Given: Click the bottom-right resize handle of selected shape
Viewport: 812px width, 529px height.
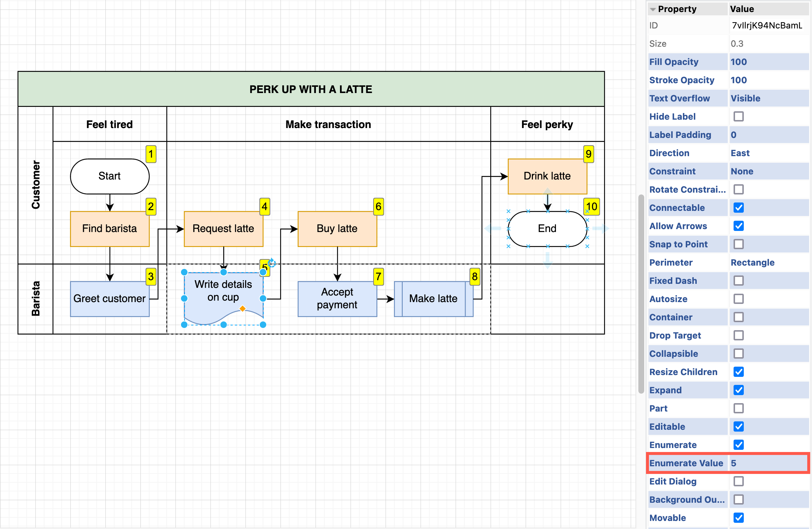Looking at the screenshot, I should pyautogui.click(x=263, y=325).
